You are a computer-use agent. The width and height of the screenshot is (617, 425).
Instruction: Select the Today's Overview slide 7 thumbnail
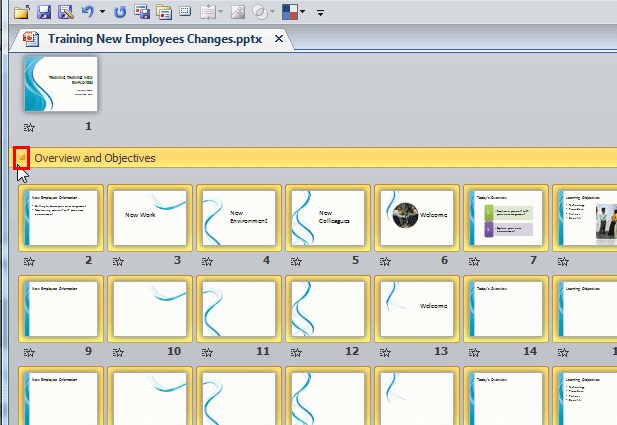coord(505,217)
